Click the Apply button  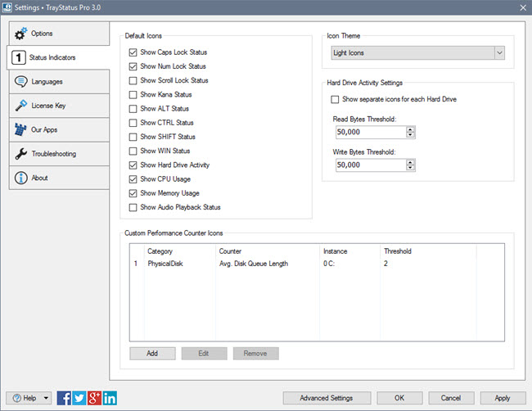point(503,398)
